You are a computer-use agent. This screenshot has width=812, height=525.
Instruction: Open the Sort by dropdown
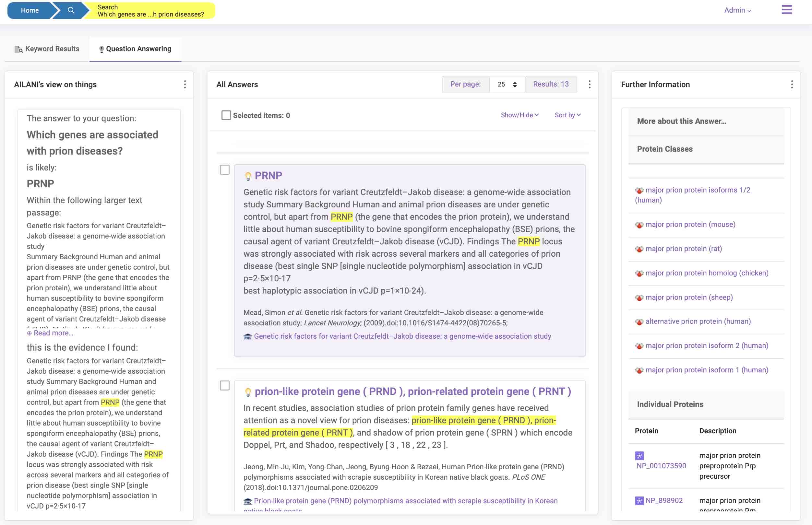[567, 115]
